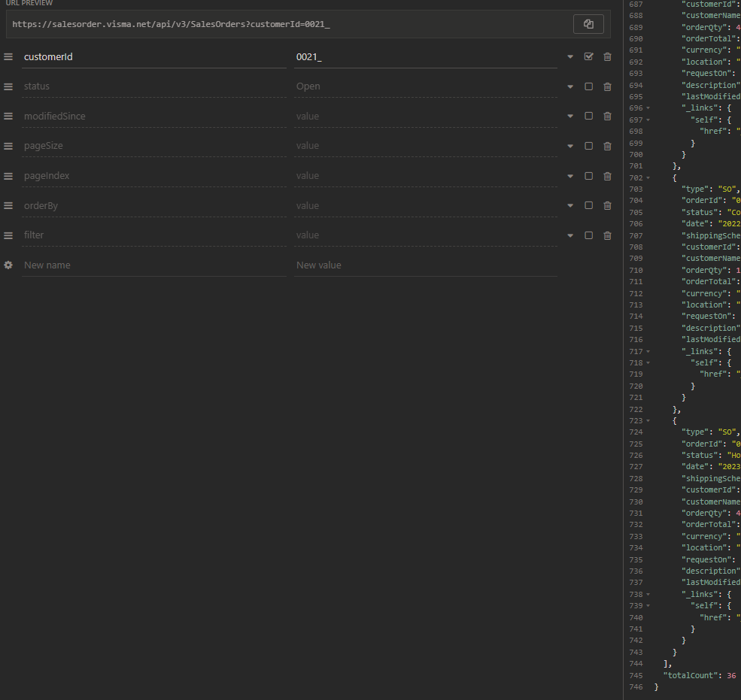Open the modifiedSince row dropdown arrow
741x700 pixels.
(570, 117)
